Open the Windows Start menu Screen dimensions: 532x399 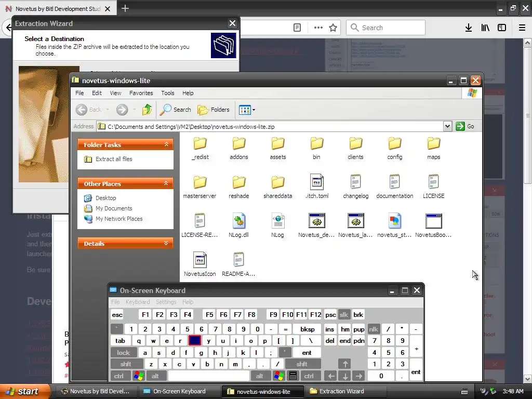click(24, 391)
